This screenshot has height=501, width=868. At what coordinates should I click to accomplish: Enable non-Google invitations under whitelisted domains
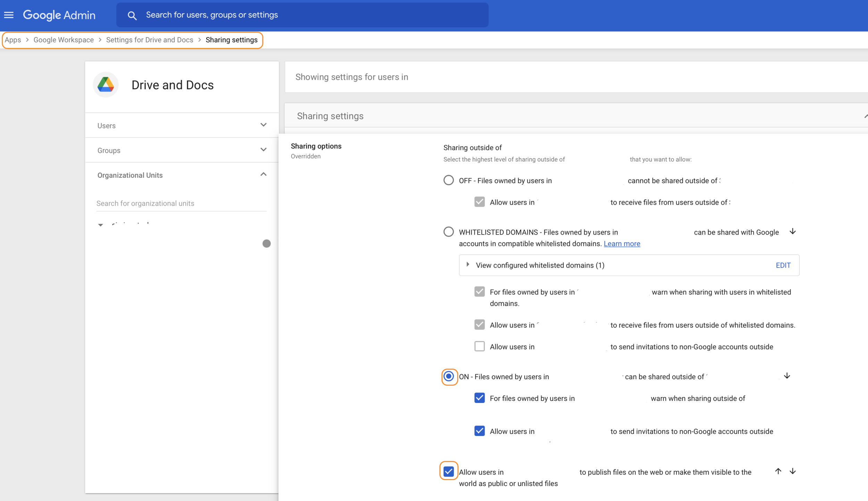(x=479, y=346)
